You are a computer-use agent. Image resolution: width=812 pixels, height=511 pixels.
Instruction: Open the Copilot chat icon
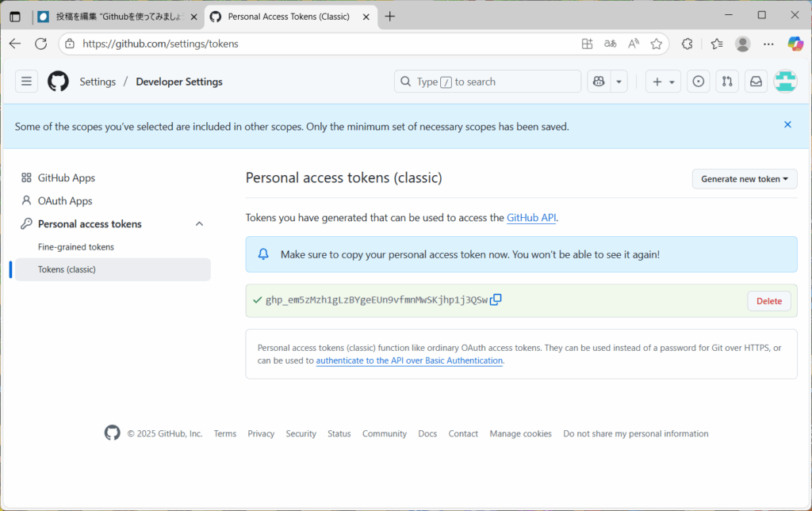[x=598, y=82]
